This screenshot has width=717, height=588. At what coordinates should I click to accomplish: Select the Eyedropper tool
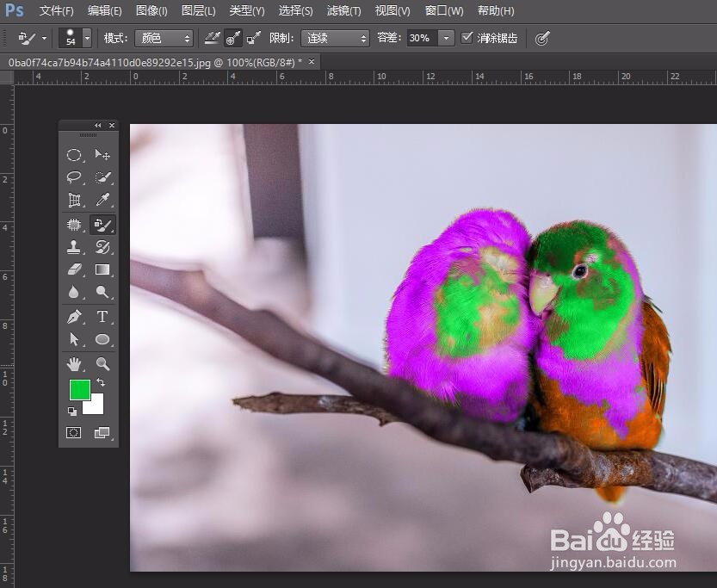coord(102,200)
